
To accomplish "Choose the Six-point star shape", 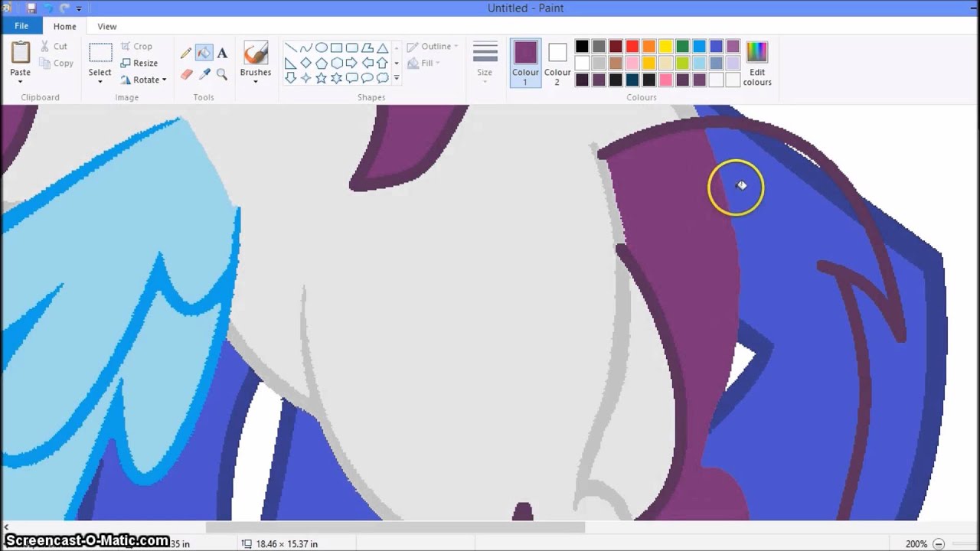I will [x=337, y=78].
